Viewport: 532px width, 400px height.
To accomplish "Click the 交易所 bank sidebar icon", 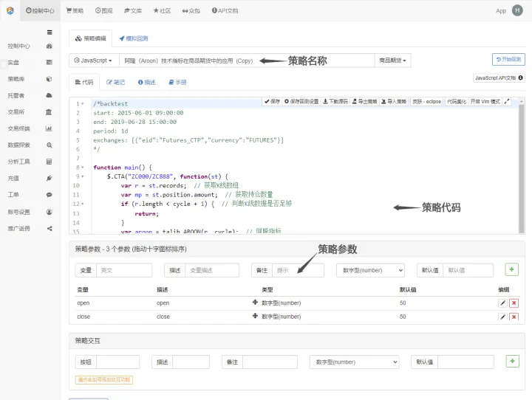I will (x=49, y=112).
